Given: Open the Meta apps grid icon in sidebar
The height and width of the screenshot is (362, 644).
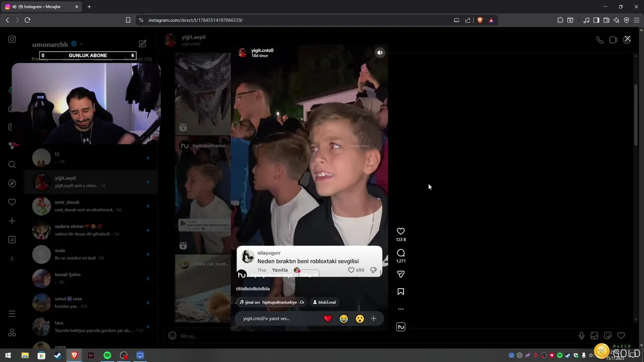Looking at the screenshot, I should (12, 333).
